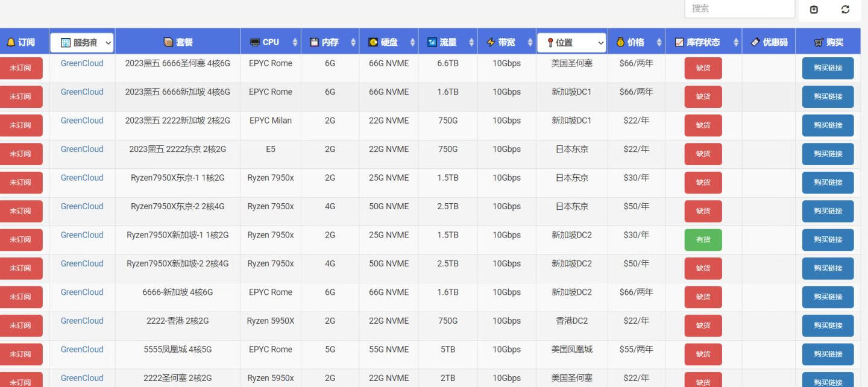The height and width of the screenshot is (387, 868).
Task: Open 购买链接 for Ryzen7950X新加坡-1 1核2G
Action: point(828,240)
